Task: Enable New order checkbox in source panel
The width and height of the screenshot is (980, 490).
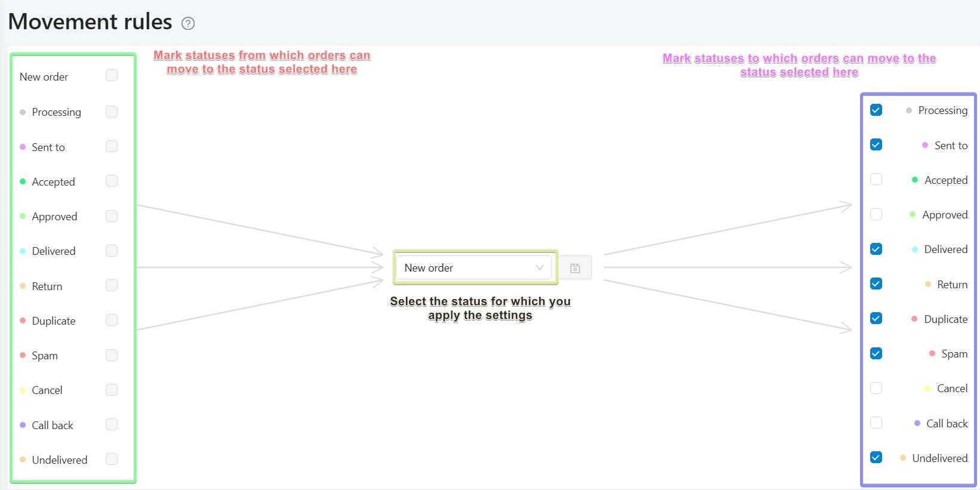Action: (112, 76)
